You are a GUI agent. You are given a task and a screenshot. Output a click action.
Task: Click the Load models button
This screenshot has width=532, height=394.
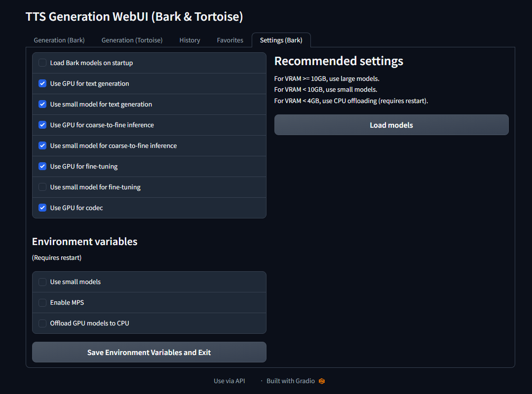[391, 125]
